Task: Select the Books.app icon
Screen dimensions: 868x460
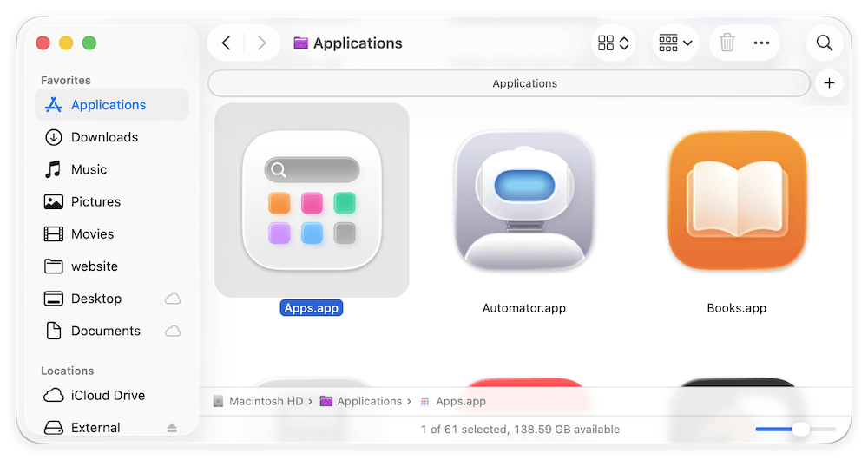Action: pos(737,200)
